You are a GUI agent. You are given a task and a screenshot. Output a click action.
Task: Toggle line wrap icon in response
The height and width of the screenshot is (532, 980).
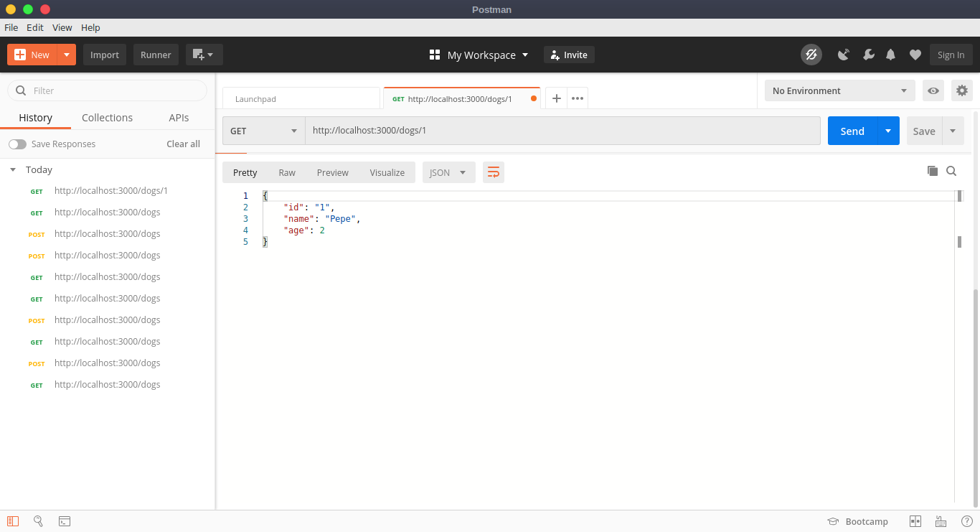coord(494,172)
